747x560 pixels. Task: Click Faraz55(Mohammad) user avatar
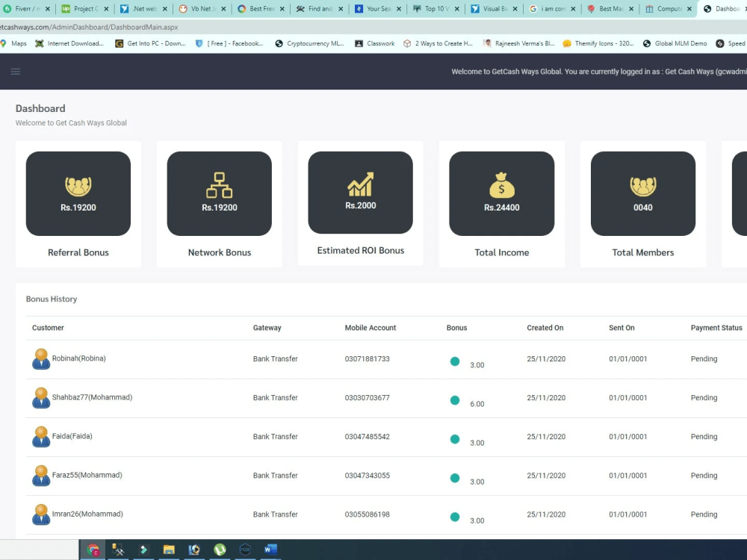pyautogui.click(x=41, y=476)
